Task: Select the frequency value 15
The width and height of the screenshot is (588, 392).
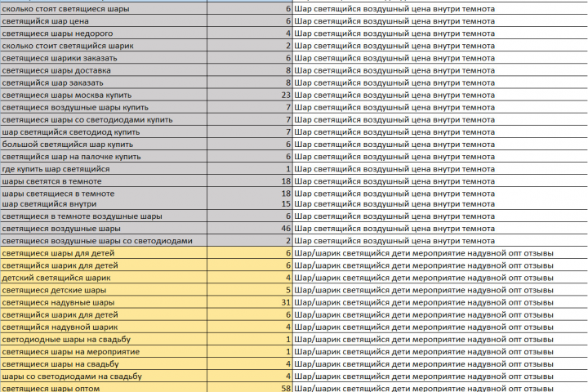Action: coord(286,204)
